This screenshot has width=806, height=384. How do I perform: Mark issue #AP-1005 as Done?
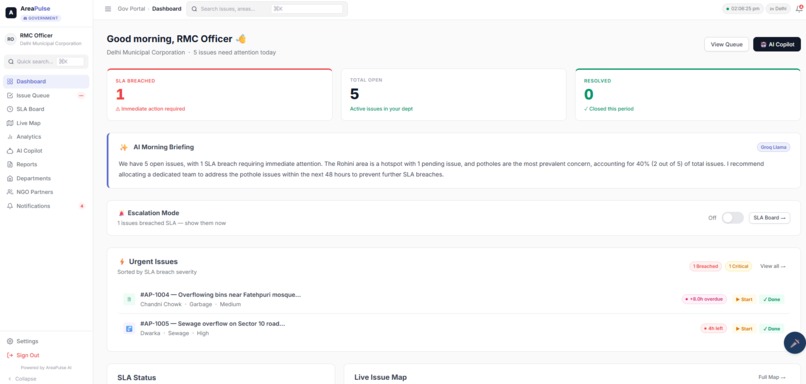click(772, 328)
